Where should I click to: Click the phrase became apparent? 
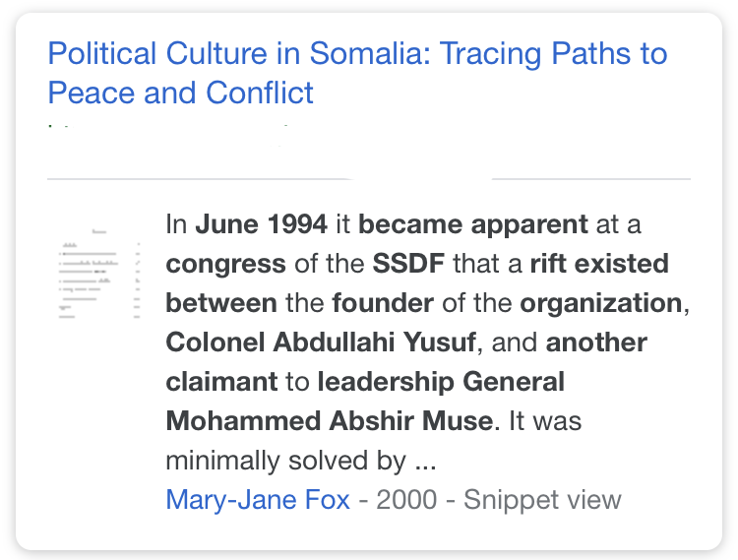tap(473, 225)
